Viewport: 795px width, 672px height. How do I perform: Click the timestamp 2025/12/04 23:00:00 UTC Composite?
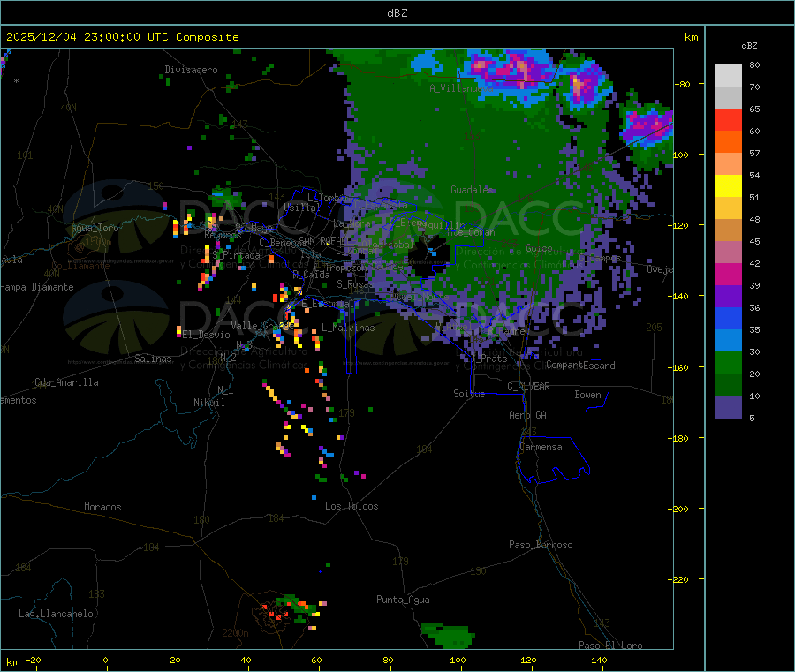(x=123, y=37)
